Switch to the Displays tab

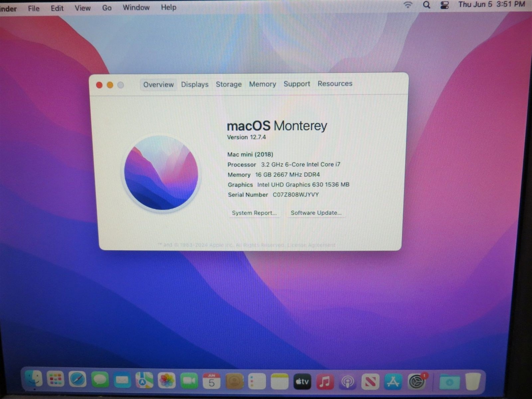click(x=195, y=84)
